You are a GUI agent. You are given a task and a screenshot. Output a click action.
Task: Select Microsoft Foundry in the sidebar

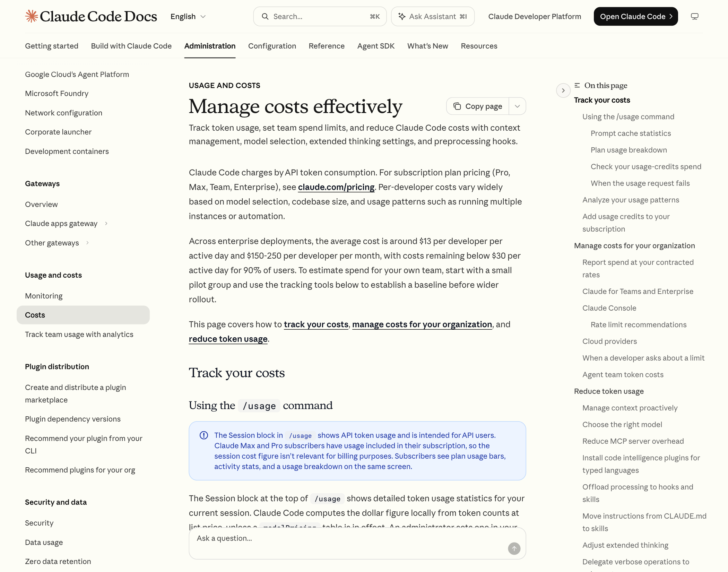coord(57,93)
